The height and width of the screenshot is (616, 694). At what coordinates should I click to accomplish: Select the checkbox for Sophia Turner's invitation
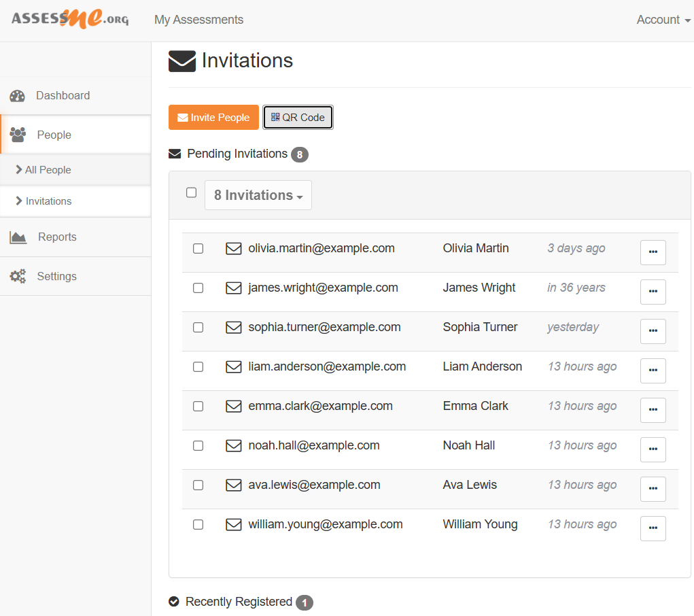click(198, 327)
